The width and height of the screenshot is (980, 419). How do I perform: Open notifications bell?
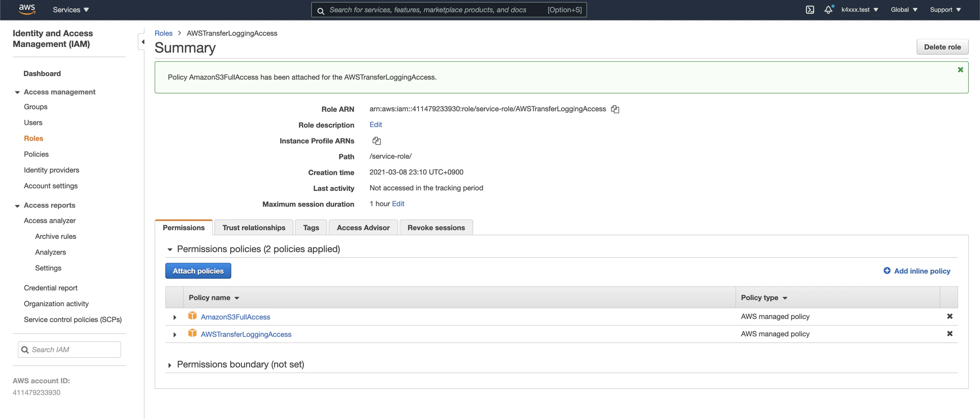coord(828,10)
